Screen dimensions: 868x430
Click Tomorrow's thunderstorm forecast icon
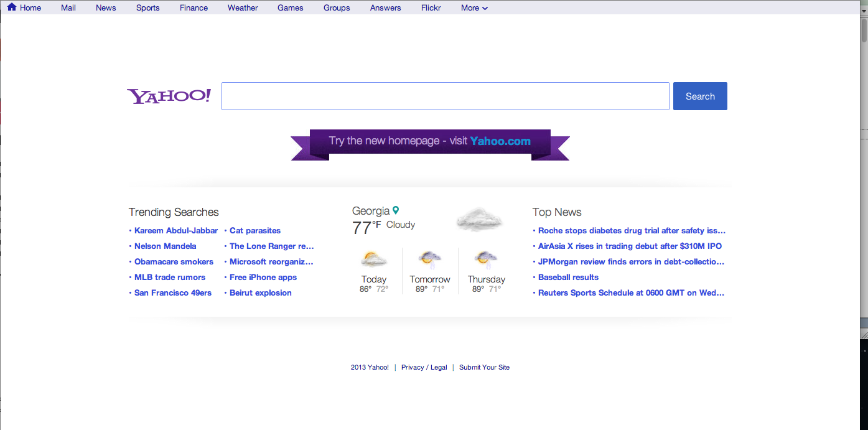point(430,259)
